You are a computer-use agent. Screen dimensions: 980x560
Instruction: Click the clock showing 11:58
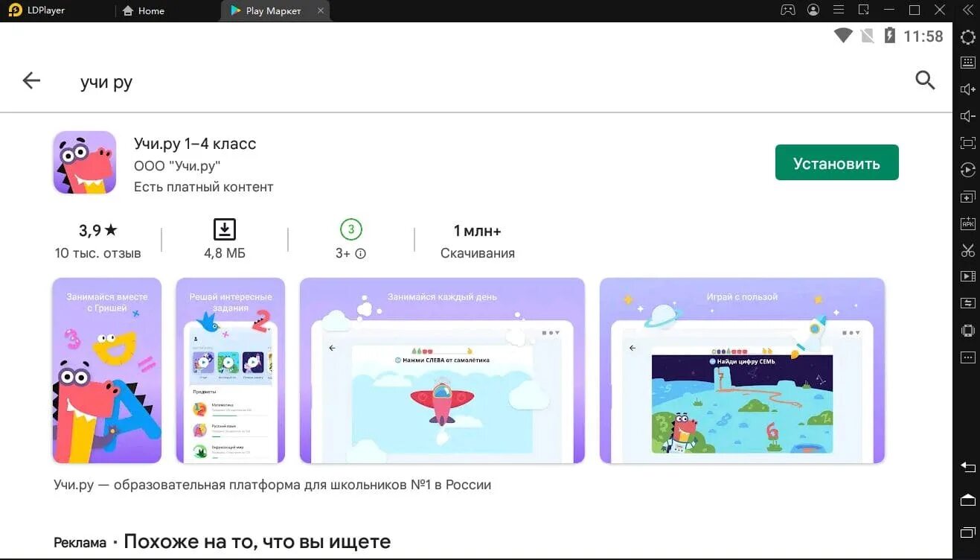coord(923,36)
